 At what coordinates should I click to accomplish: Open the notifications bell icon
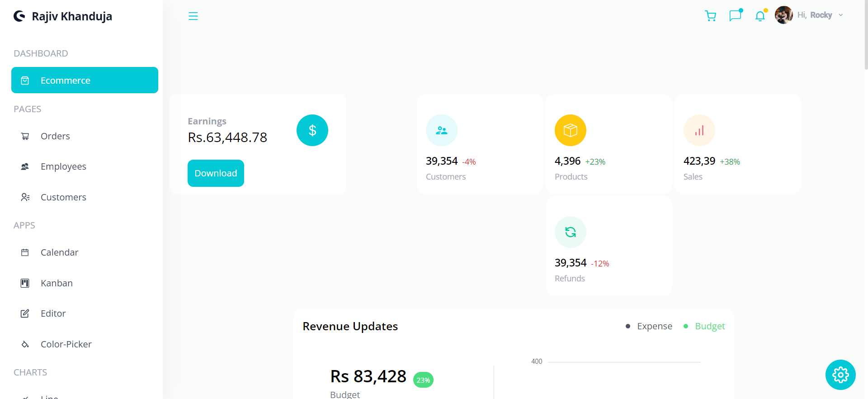tap(760, 16)
